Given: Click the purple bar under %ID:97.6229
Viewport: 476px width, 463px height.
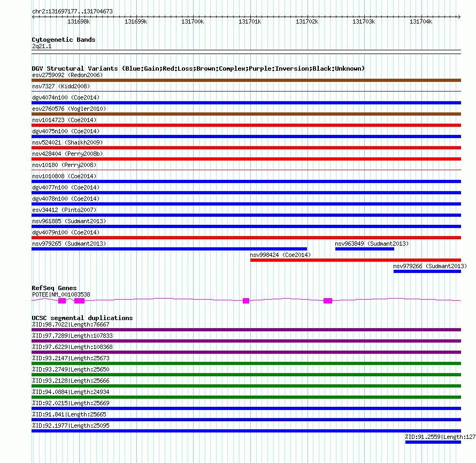Looking at the screenshot, I should point(246,352).
